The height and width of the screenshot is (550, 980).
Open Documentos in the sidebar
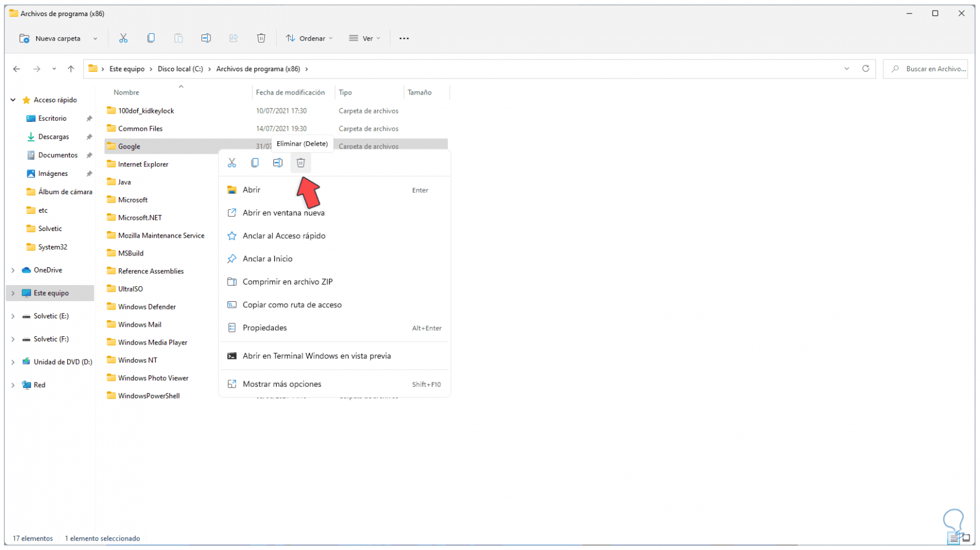click(x=58, y=155)
